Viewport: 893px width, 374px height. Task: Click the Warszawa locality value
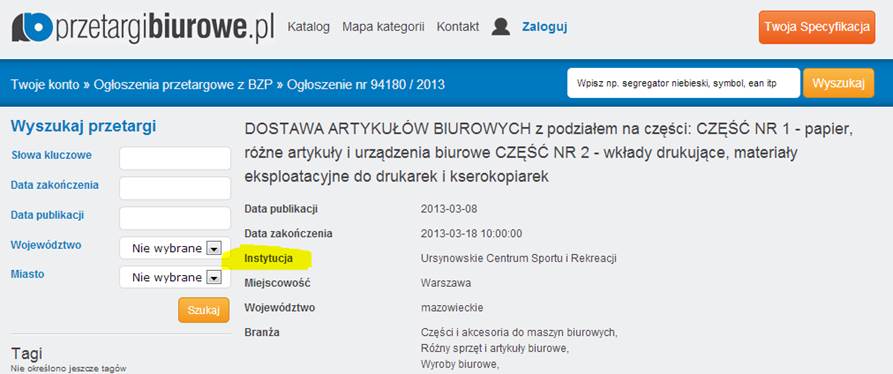pos(446,283)
